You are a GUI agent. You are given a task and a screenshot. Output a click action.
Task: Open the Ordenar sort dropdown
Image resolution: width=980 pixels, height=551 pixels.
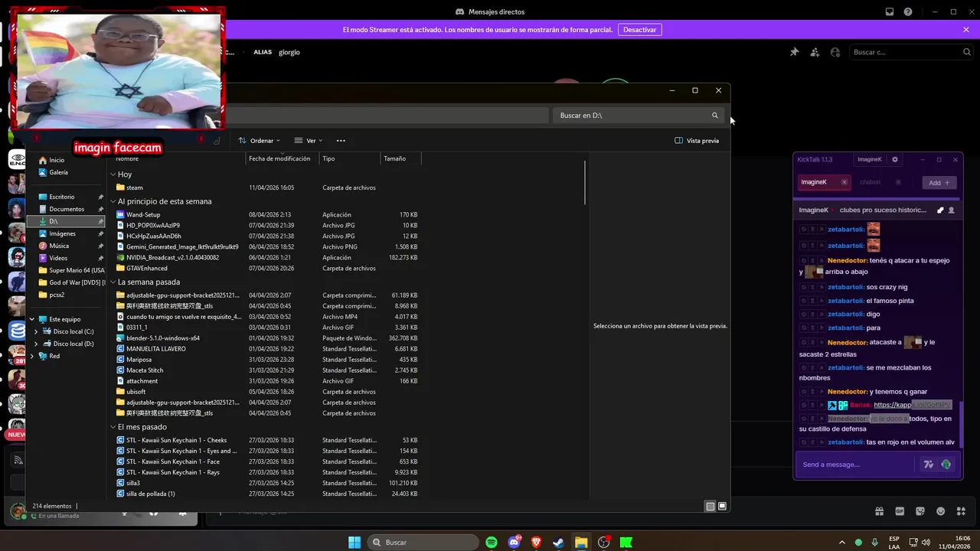pos(260,141)
